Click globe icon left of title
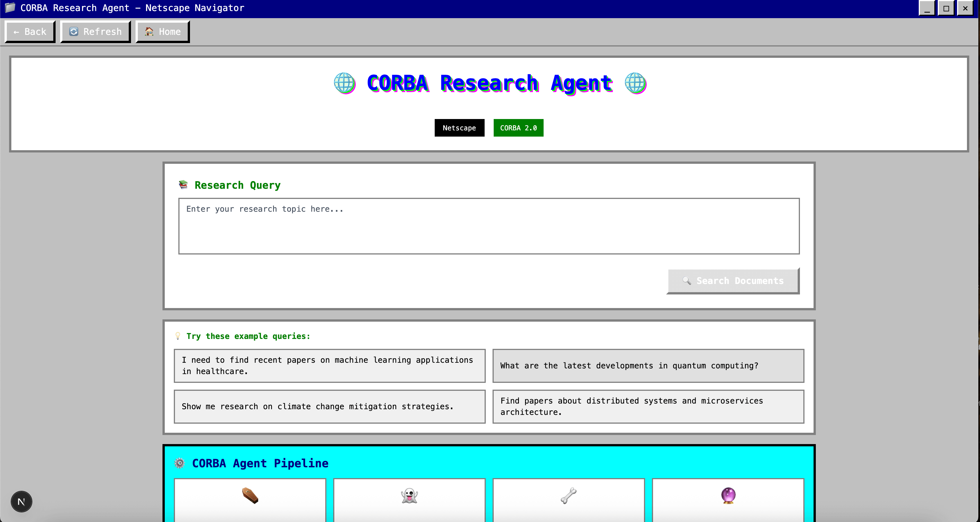Screen dimensions: 980x522 tap(344, 83)
